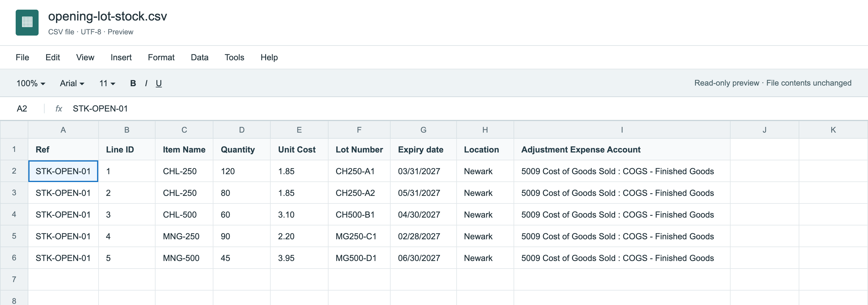
Task: Open the Edit menu
Action: coord(52,57)
